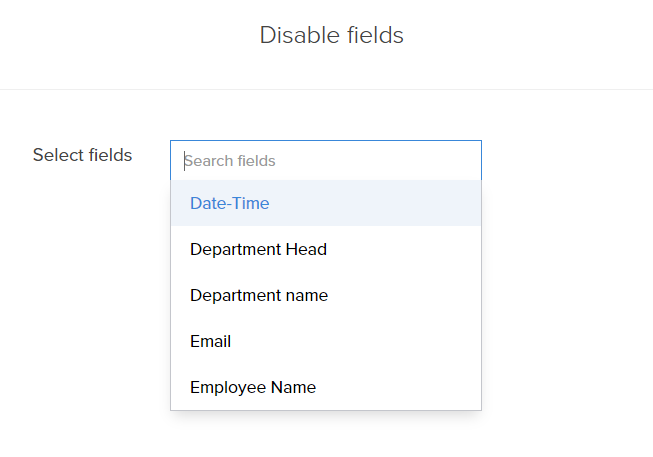653x457 pixels.
Task: Click the first option, Date-Time
Action: [230, 203]
